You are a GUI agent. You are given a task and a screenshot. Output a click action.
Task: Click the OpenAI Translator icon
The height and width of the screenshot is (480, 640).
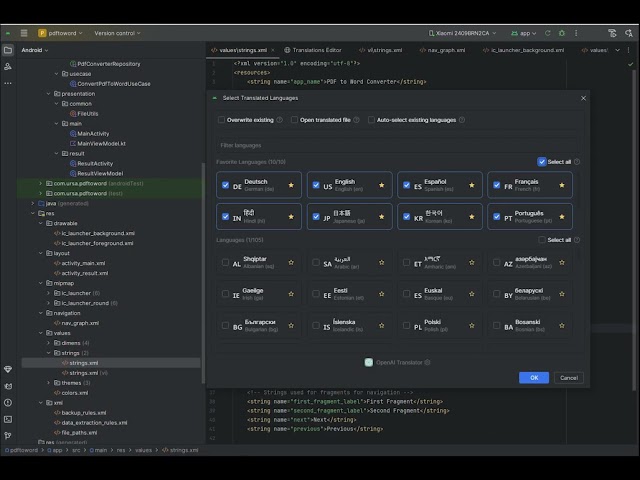pyautogui.click(x=369, y=362)
